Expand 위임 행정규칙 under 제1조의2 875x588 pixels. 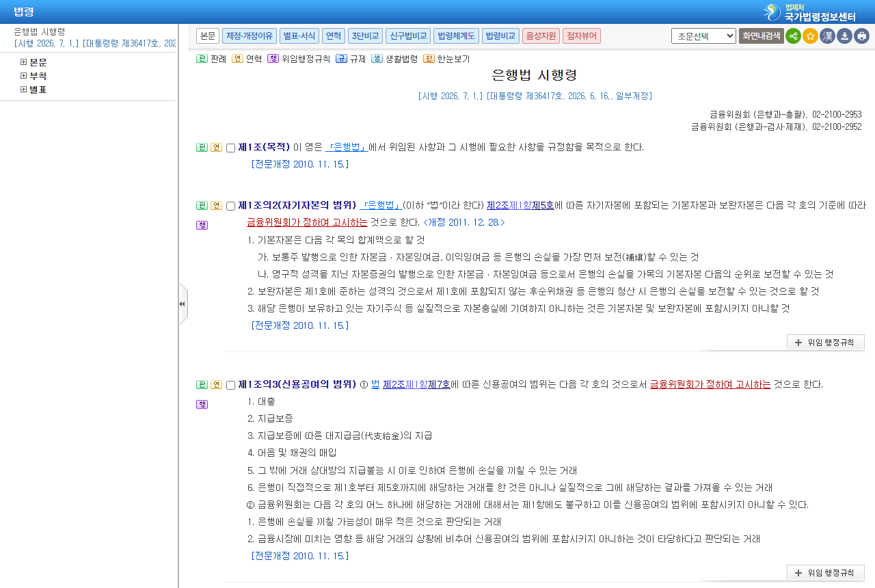coord(826,343)
